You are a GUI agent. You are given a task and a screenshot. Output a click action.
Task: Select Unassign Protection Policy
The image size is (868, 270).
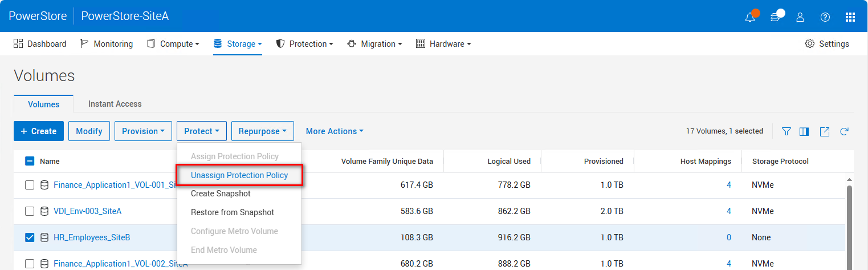(x=239, y=175)
